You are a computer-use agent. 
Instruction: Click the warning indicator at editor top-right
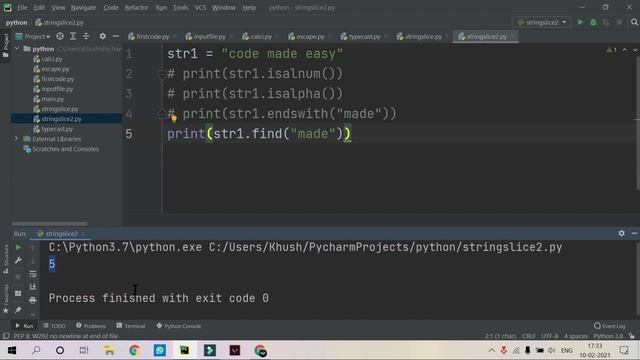pos(611,50)
